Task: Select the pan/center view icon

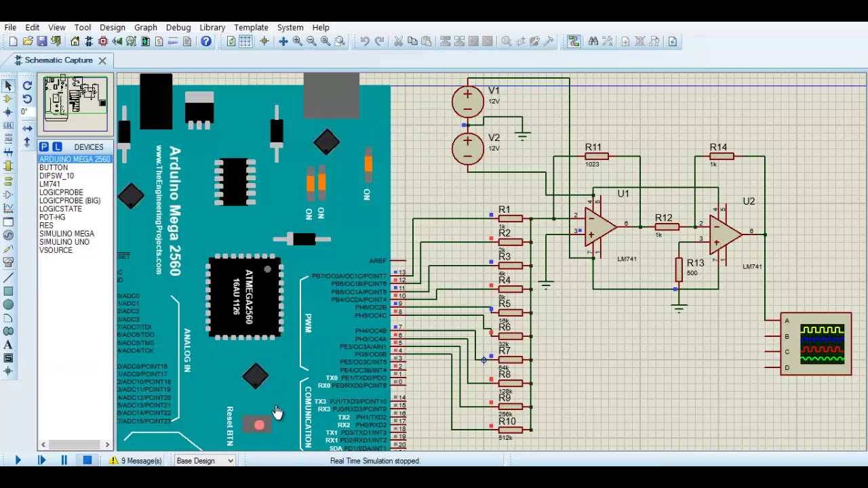Action: (x=283, y=41)
